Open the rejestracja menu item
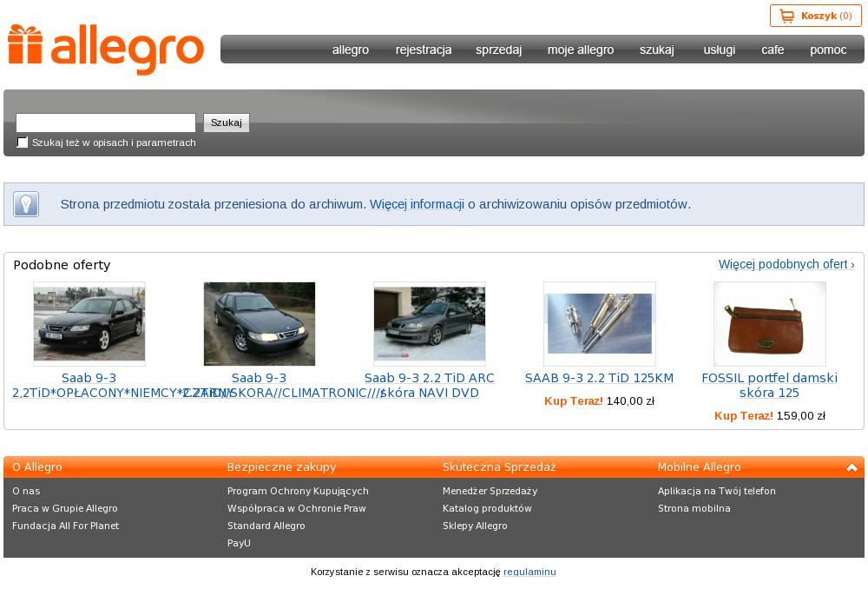868x589 pixels. (x=424, y=50)
